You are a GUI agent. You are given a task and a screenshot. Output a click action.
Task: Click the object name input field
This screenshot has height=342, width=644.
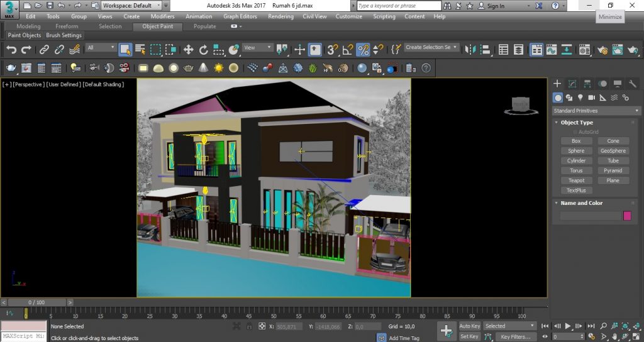pyautogui.click(x=591, y=216)
